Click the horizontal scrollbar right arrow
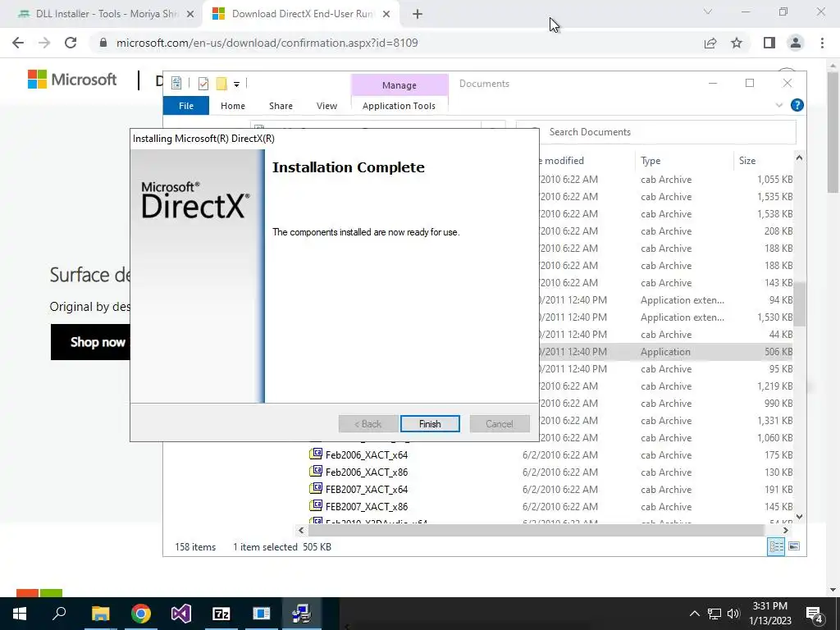The width and height of the screenshot is (840, 630). click(785, 531)
